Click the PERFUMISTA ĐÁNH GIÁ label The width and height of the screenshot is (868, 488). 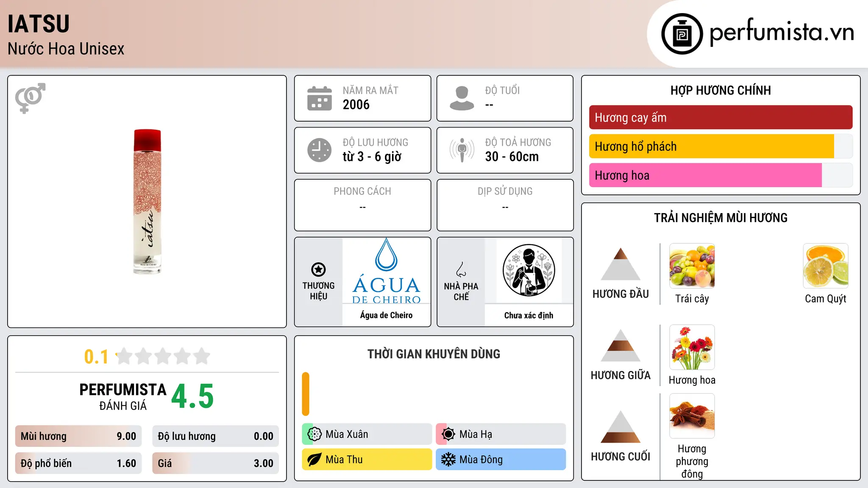123,396
